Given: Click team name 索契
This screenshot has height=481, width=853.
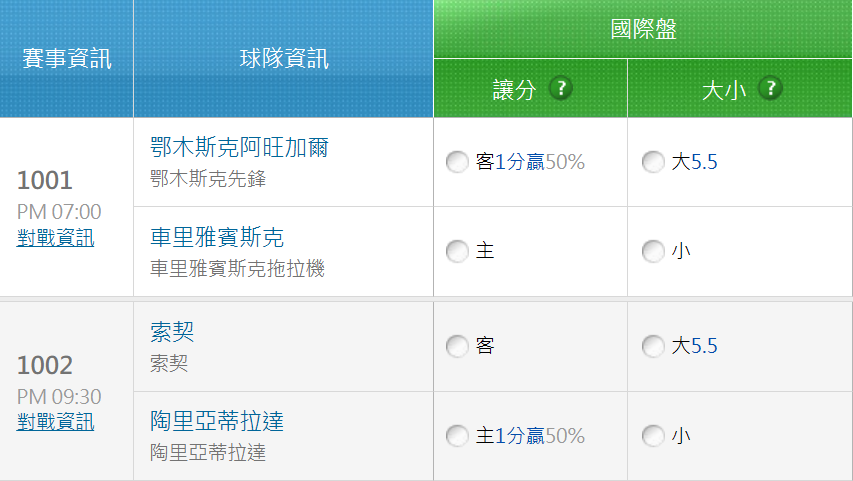Looking at the screenshot, I should click(x=172, y=333).
